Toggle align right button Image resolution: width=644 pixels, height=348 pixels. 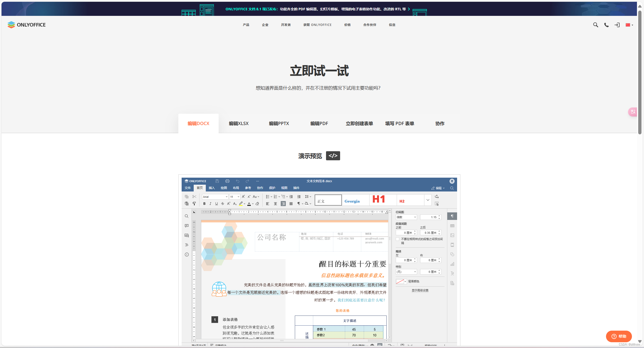(x=283, y=204)
